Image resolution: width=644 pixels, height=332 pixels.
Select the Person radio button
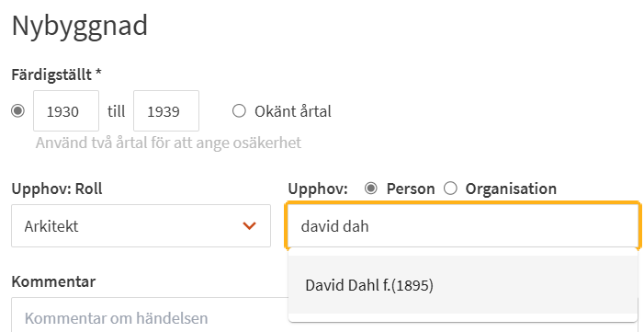tap(371, 189)
